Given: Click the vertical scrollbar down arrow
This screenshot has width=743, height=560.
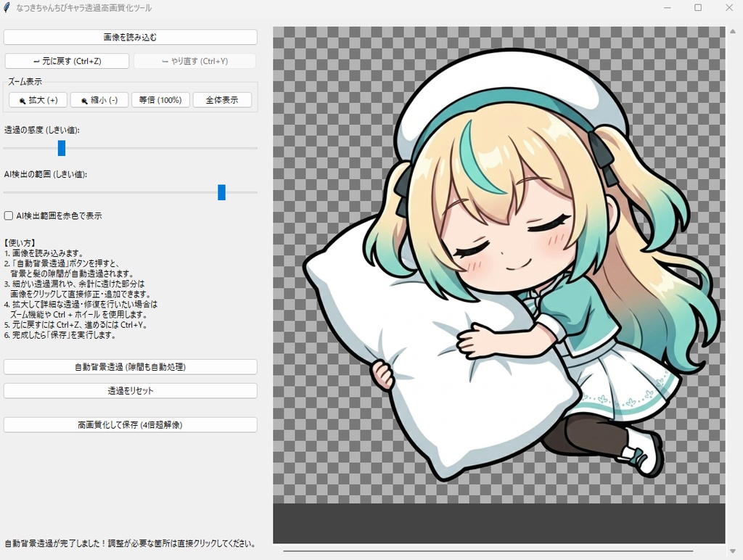Looking at the screenshot, I should 733,551.
